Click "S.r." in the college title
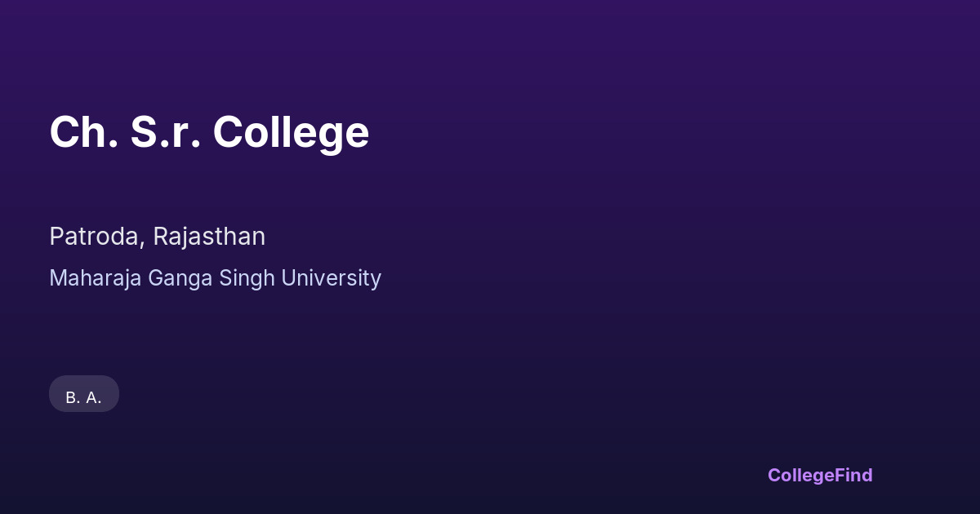The height and width of the screenshot is (514, 980). point(166,132)
